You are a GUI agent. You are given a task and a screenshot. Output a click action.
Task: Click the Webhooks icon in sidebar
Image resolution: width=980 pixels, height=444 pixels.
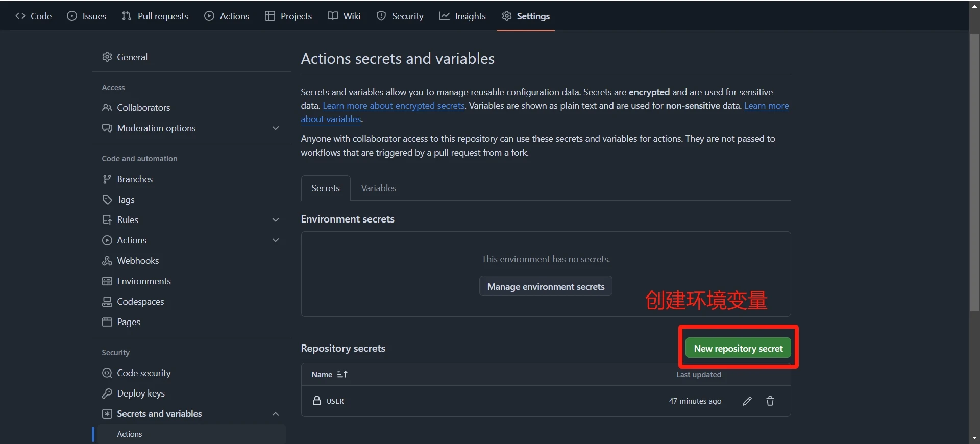coord(107,260)
